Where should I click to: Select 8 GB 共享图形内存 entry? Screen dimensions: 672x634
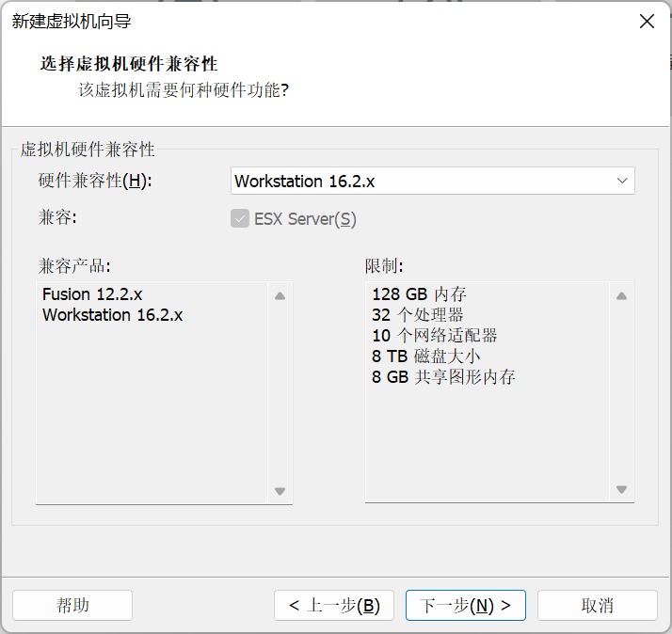tap(443, 377)
